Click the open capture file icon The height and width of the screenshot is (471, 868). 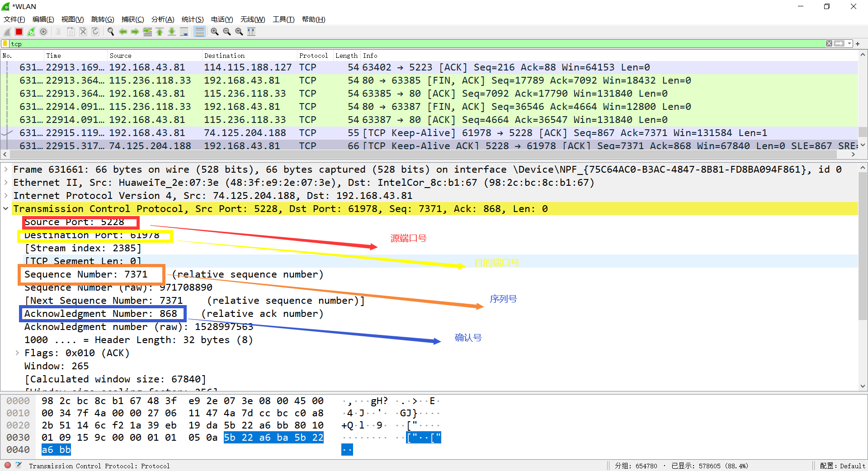(x=59, y=32)
